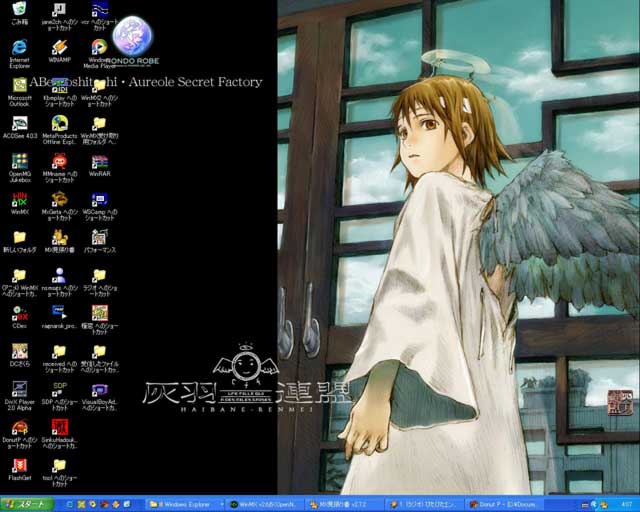Open Microsoft Outlook desktop icon
The height and width of the screenshot is (512, 640).
tap(19, 87)
